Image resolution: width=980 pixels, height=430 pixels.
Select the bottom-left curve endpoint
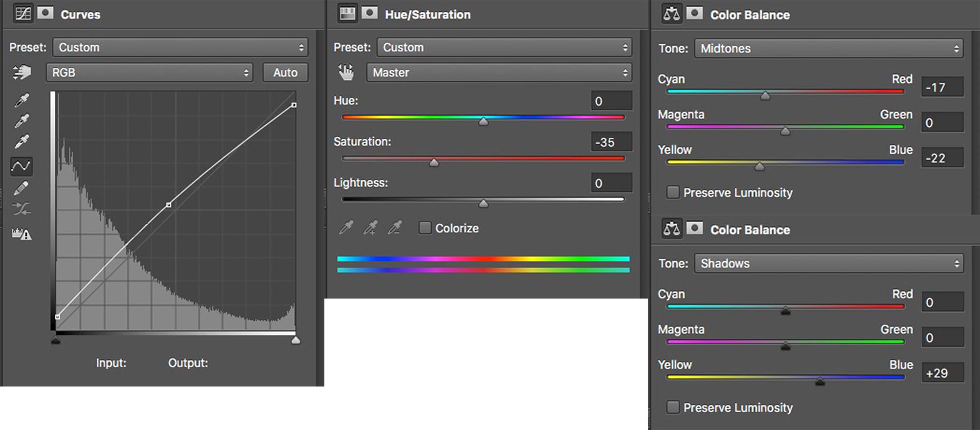click(58, 317)
